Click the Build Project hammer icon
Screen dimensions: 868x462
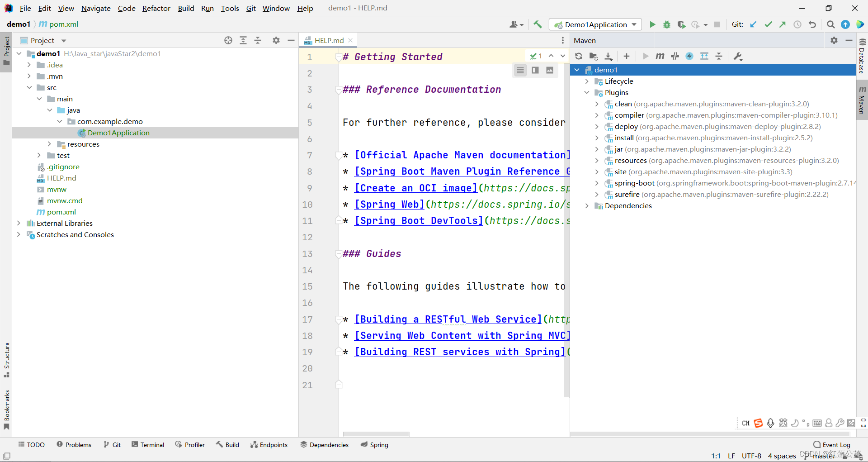pyautogui.click(x=538, y=24)
